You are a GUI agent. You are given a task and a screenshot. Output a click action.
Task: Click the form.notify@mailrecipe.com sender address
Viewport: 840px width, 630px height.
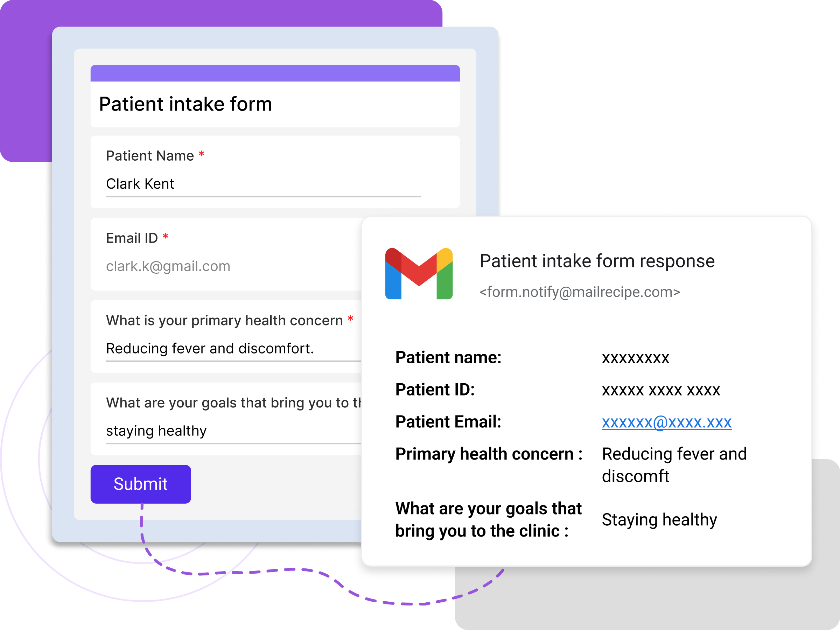pyautogui.click(x=580, y=292)
